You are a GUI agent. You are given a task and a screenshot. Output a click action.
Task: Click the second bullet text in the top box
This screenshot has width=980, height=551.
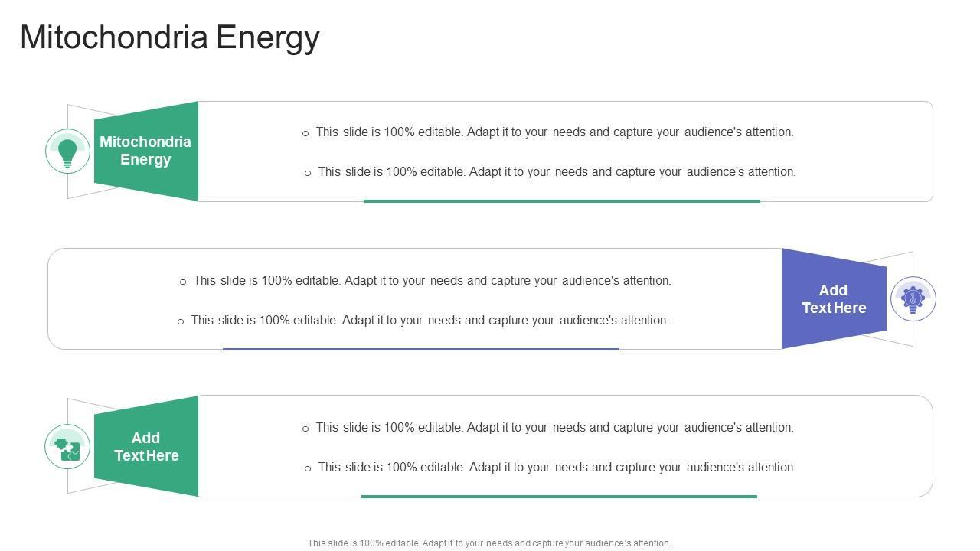point(557,172)
